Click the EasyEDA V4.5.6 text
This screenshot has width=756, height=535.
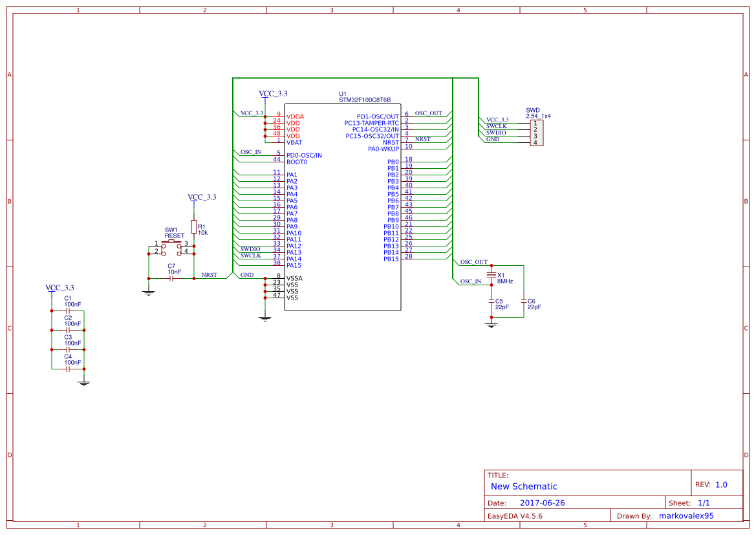[x=515, y=516]
